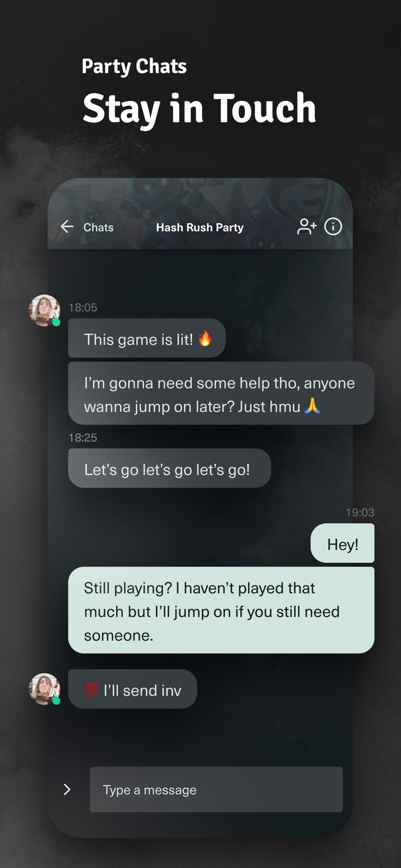
Task: Tap the fire emoji in the first message
Action: [x=205, y=339]
